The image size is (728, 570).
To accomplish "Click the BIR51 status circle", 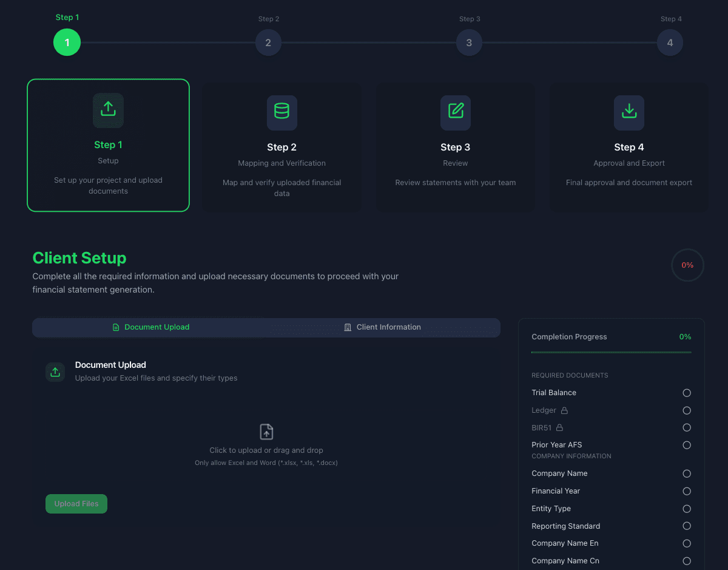I will click(x=687, y=427).
